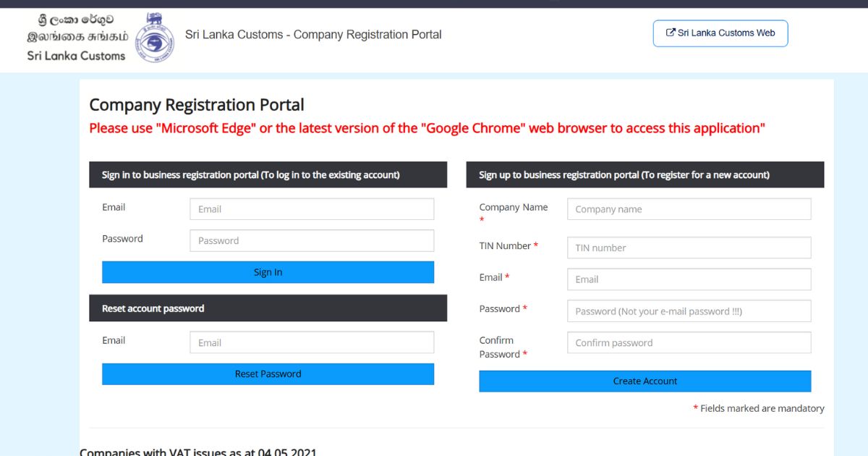Click the TIN number input field
Viewport: 868px width, 456px height.
(x=689, y=248)
